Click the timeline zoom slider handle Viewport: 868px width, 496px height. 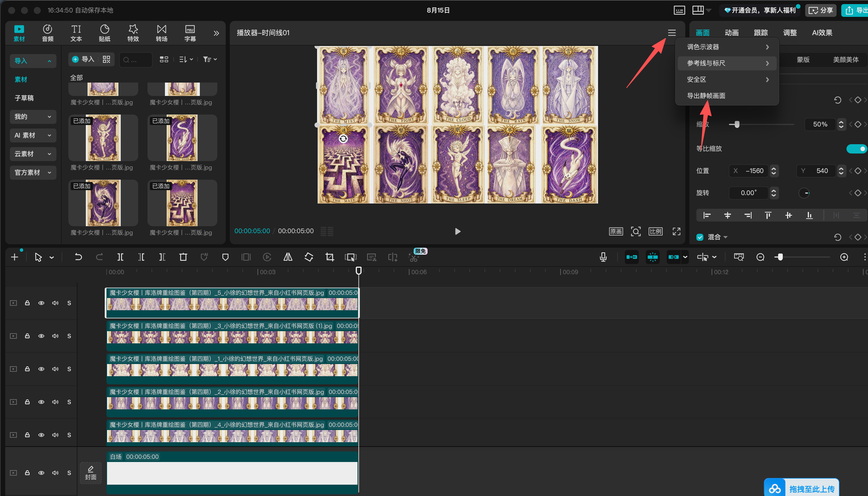pos(780,257)
